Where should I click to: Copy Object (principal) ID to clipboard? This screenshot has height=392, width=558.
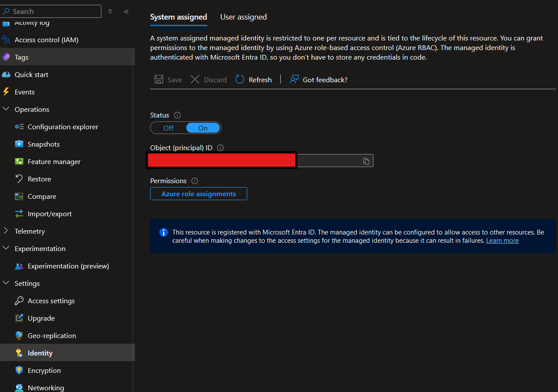[x=366, y=161]
